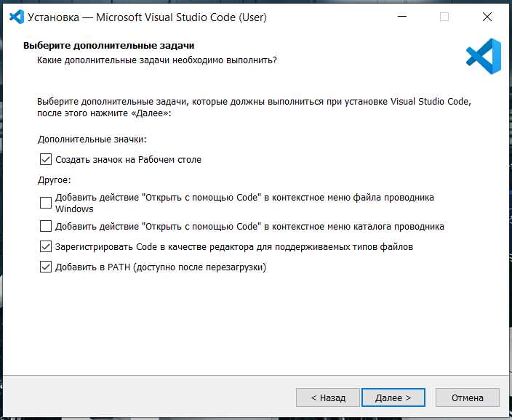The height and width of the screenshot is (420, 512).
Task: Enable 'Открыть с помощью Code' for каталога проводника
Action: (x=46, y=226)
